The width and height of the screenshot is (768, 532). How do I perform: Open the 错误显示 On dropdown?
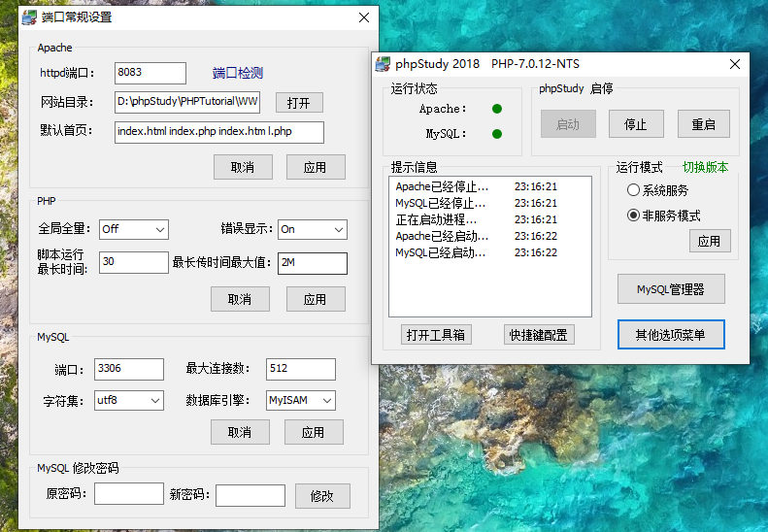(313, 229)
